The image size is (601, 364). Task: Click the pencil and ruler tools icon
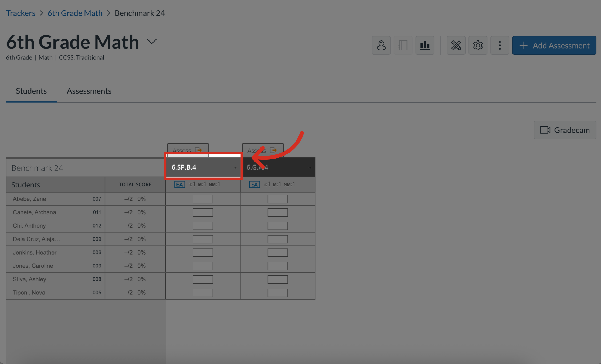456,45
